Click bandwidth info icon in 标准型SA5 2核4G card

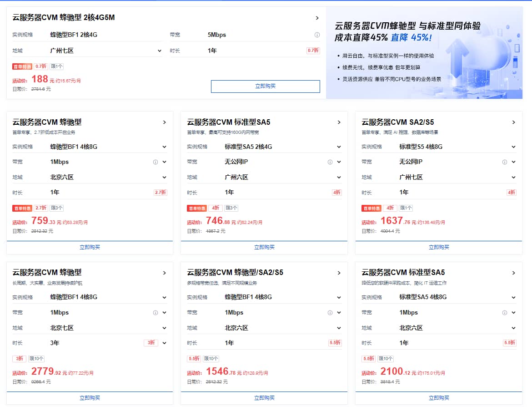point(330,162)
